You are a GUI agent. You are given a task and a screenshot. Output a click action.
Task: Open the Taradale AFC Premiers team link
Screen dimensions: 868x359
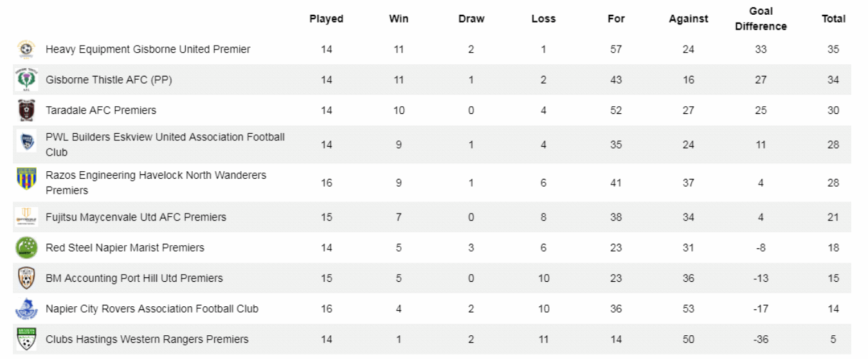point(101,111)
